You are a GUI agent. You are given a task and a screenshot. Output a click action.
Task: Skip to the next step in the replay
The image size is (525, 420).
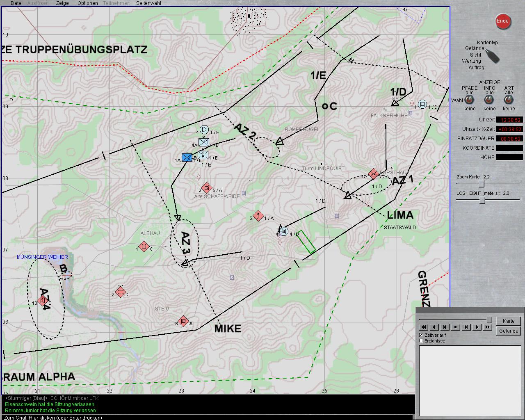(x=466, y=327)
